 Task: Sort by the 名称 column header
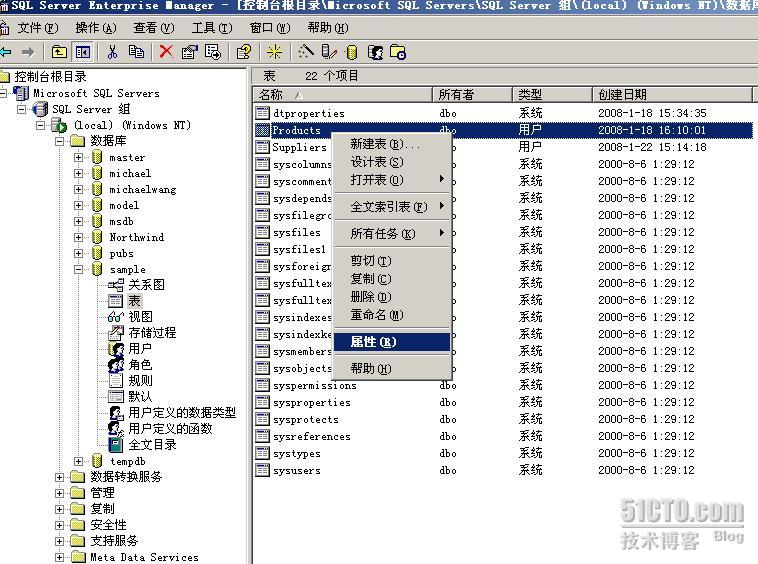342,94
